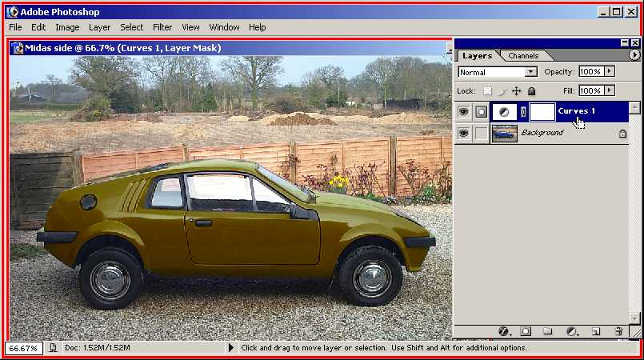Screen dimensions: 644x360
Task: Toggle the lock all checkbox
Action: coord(531,91)
